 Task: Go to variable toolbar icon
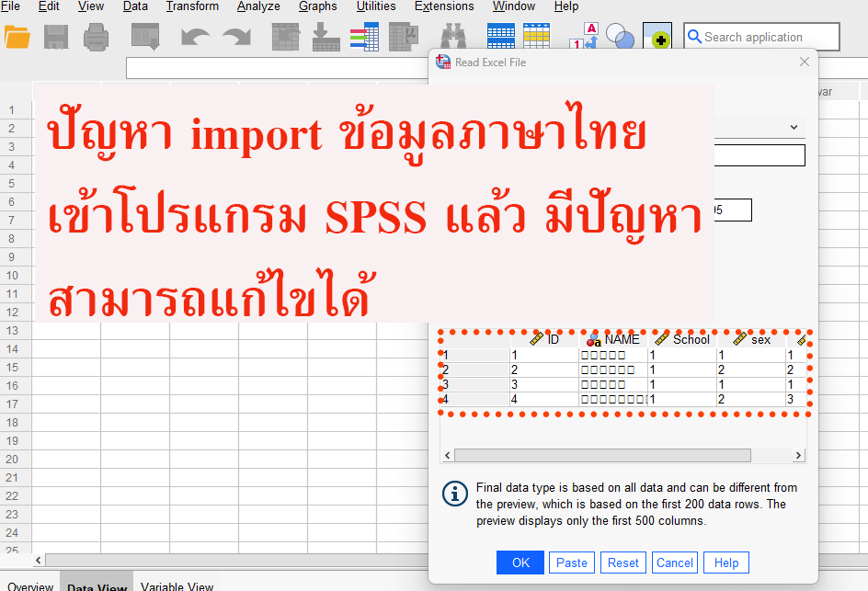(x=326, y=37)
